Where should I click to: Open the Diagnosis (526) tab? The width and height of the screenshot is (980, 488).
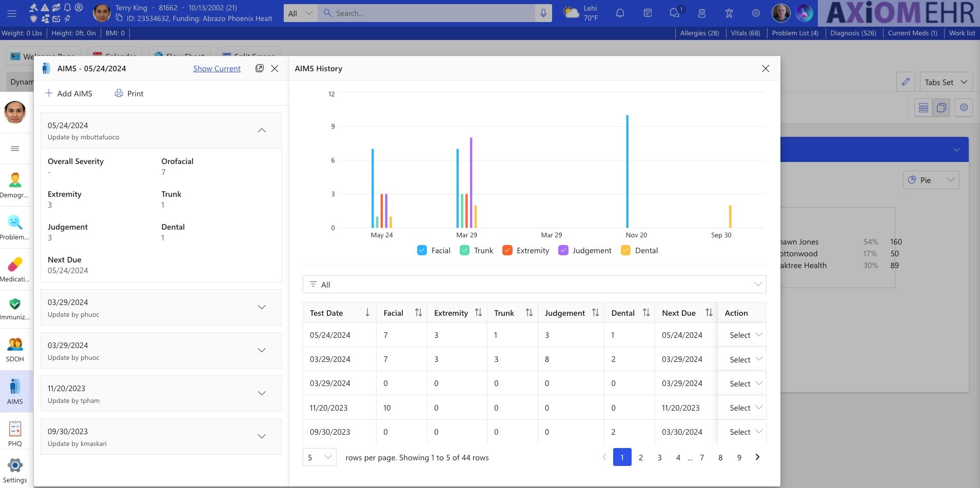[x=853, y=33]
